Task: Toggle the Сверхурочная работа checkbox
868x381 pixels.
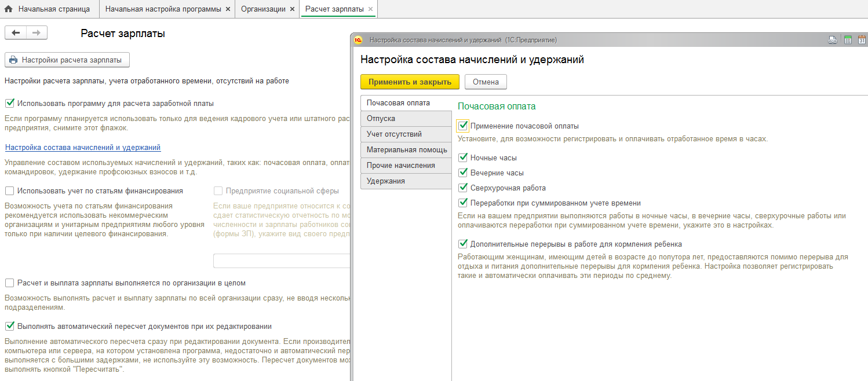Action: tap(462, 188)
